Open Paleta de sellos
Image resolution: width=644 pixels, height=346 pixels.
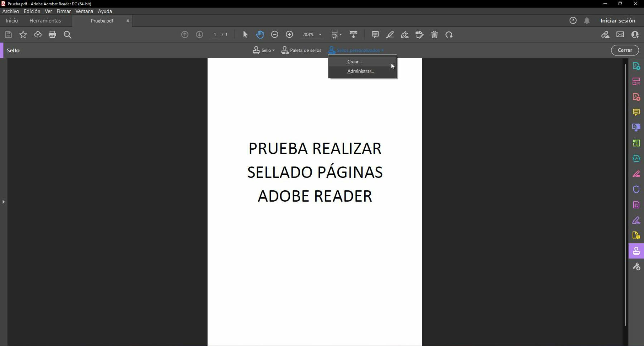coord(301,50)
